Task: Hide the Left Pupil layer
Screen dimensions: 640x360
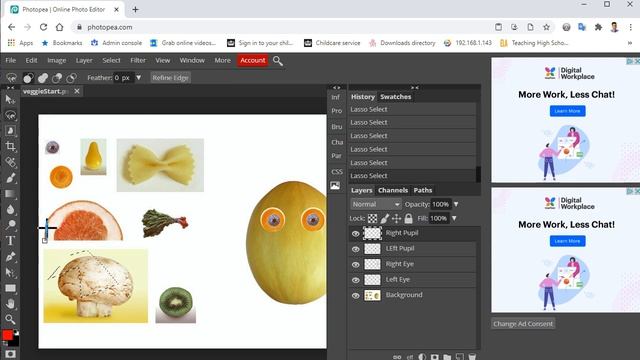Action: 356,249
